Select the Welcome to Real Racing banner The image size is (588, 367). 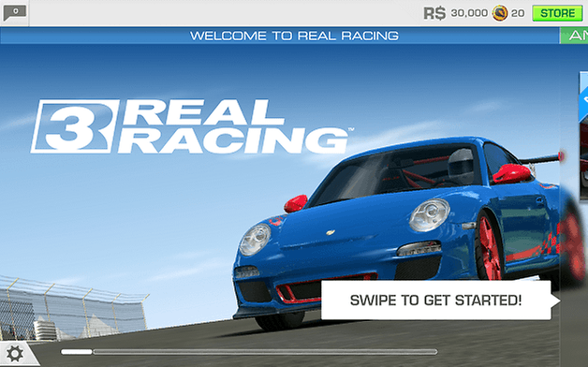coord(280,36)
